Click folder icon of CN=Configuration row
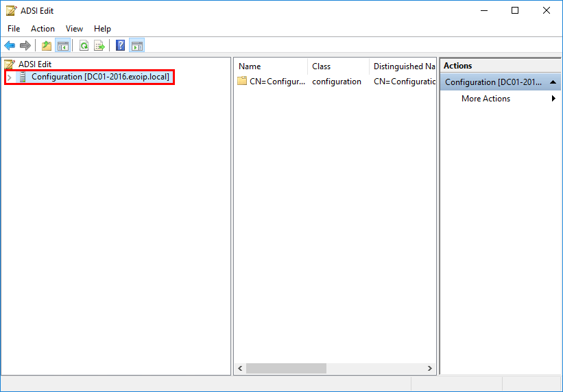Image resolution: width=563 pixels, height=392 pixels. (242, 81)
